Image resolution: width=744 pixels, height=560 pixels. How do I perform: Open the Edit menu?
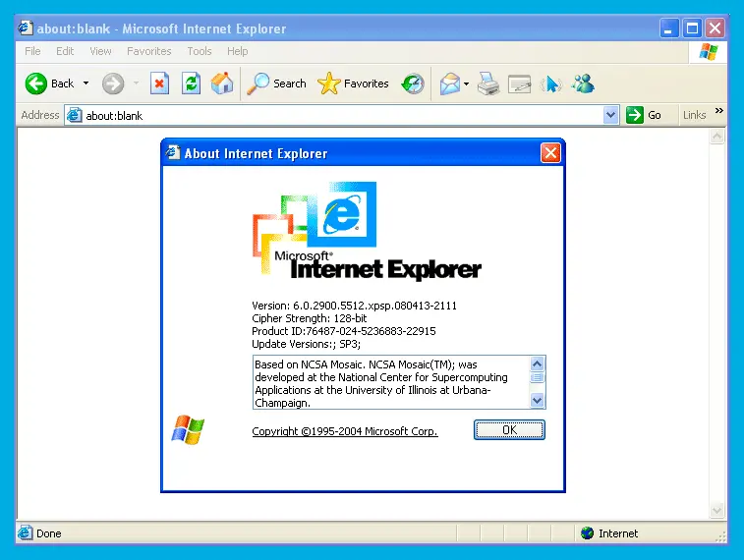coord(65,51)
